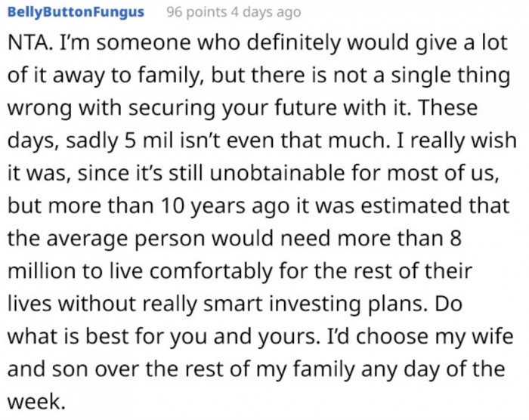Click the NTA verdict at comment start
The width and height of the screenshot is (529, 420).
26,45
